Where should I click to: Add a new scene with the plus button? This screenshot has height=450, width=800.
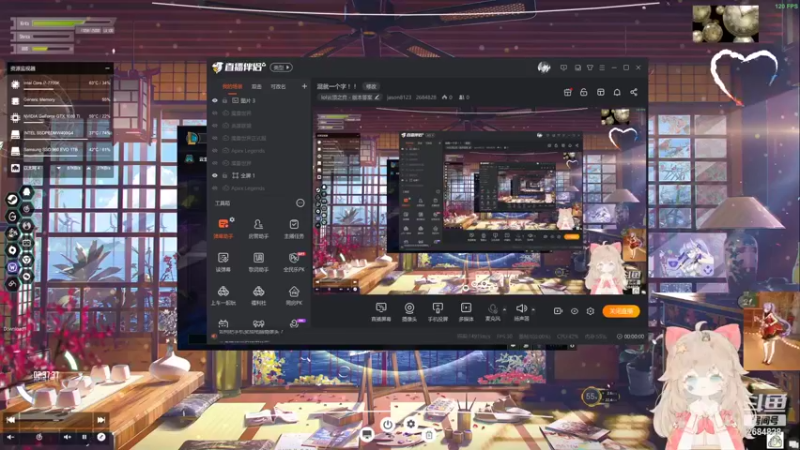pyautogui.click(x=304, y=86)
